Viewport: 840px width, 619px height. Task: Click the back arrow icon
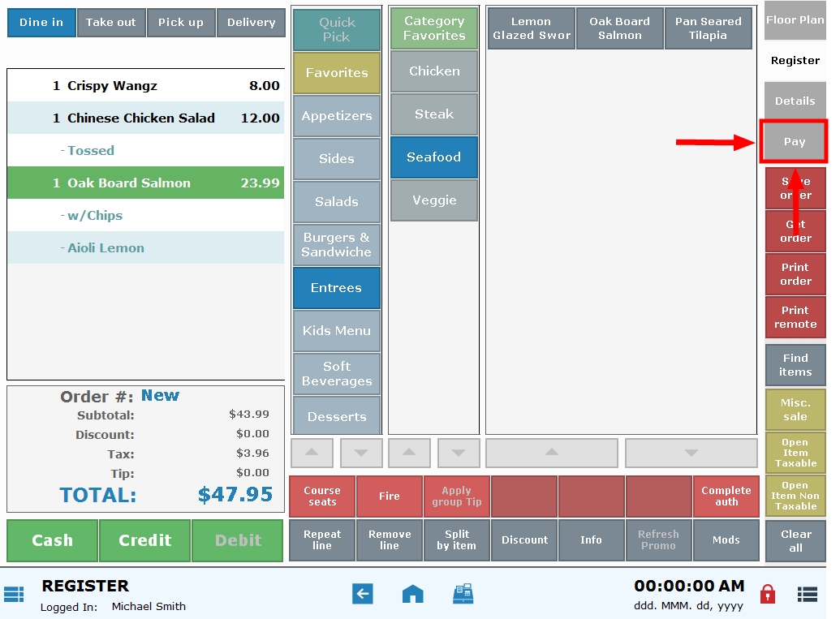coord(363,593)
